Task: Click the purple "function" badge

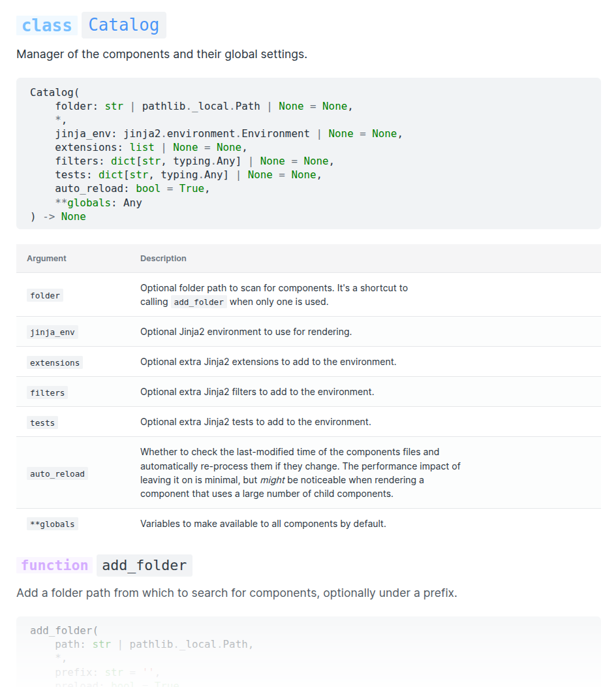Action: [54, 566]
